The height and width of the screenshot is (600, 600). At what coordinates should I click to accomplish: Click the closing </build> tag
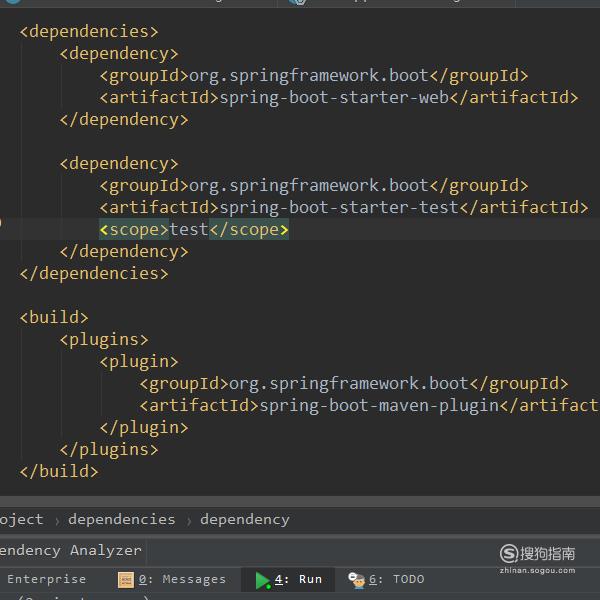point(59,471)
